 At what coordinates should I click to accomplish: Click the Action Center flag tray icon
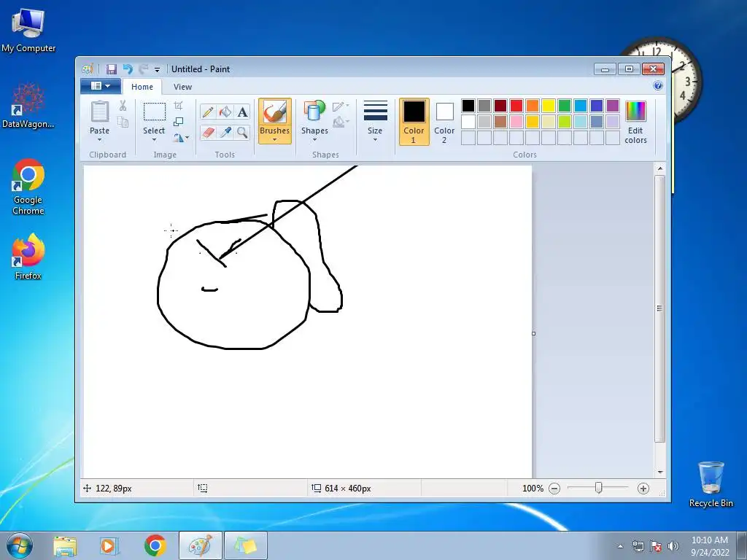656,546
